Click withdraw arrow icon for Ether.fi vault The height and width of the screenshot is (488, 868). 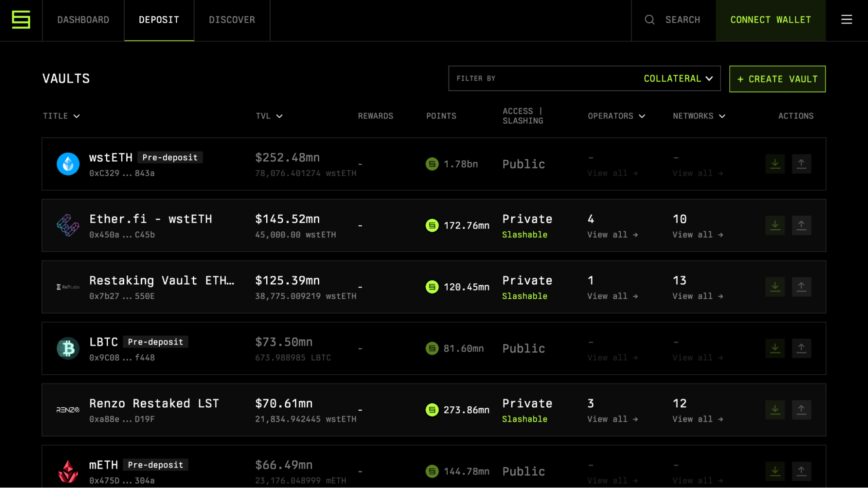[x=801, y=225]
